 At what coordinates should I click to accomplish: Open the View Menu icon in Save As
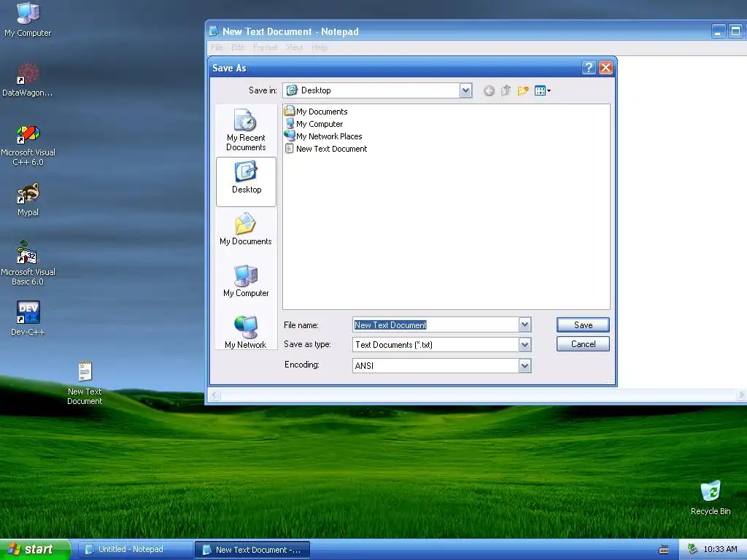543,91
